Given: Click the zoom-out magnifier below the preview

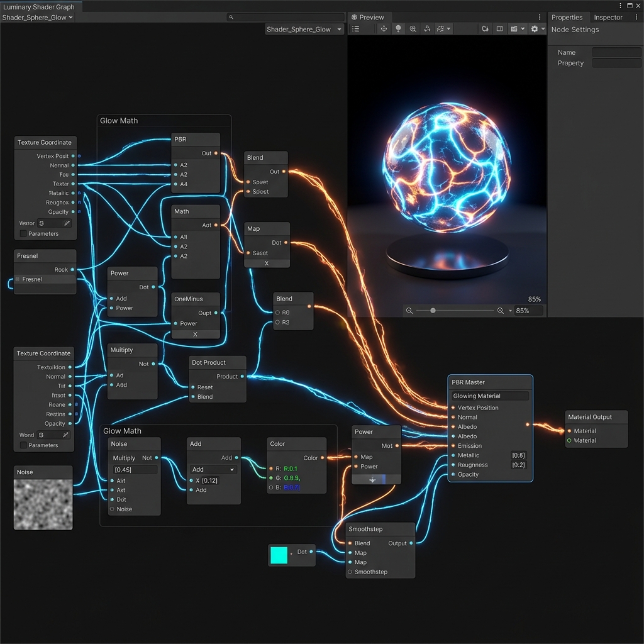Looking at the screenshot, I should (409, 311).
